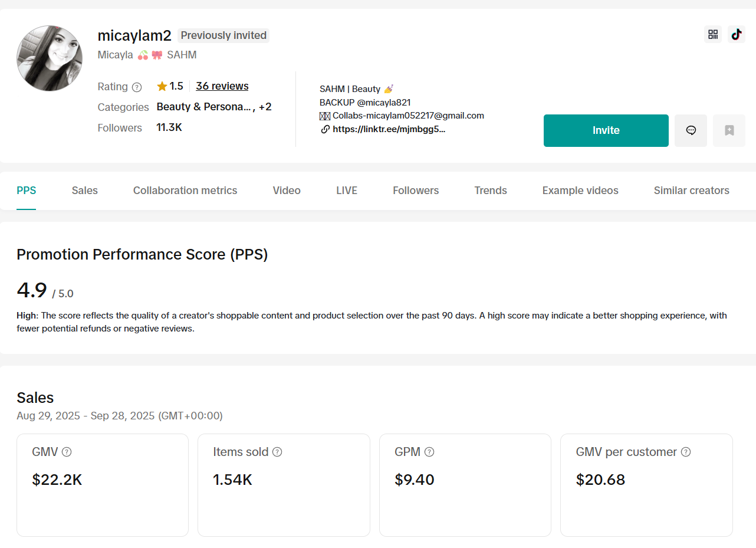Show GMV info tooltip icon
The height and width of the screenshot is (548, 756).
[67, 452]
